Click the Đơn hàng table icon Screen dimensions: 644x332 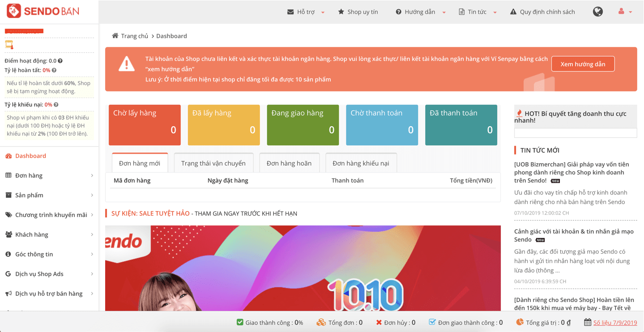(9, 176)
